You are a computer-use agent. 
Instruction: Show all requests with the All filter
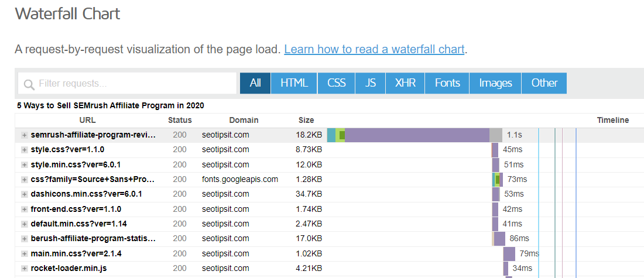coord(255,83)
